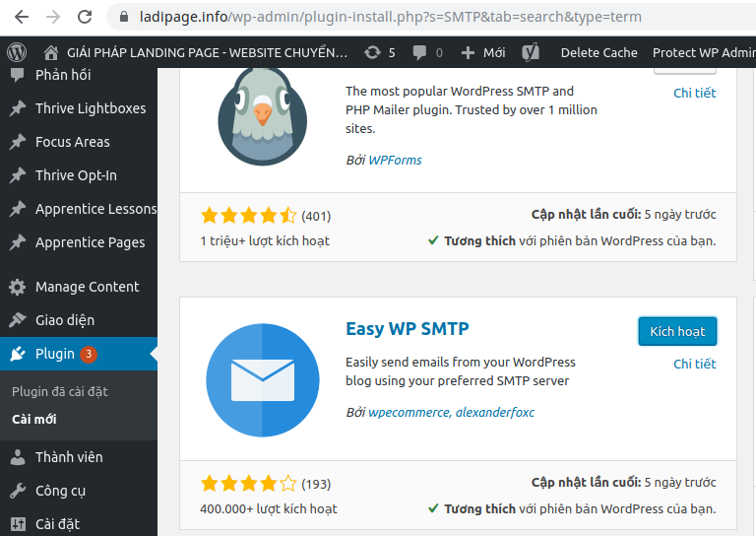The image size is (756, 536).
Task: Open Thrive Opt-In menu item
Action: pyautogui.click(x=76, y=175)
